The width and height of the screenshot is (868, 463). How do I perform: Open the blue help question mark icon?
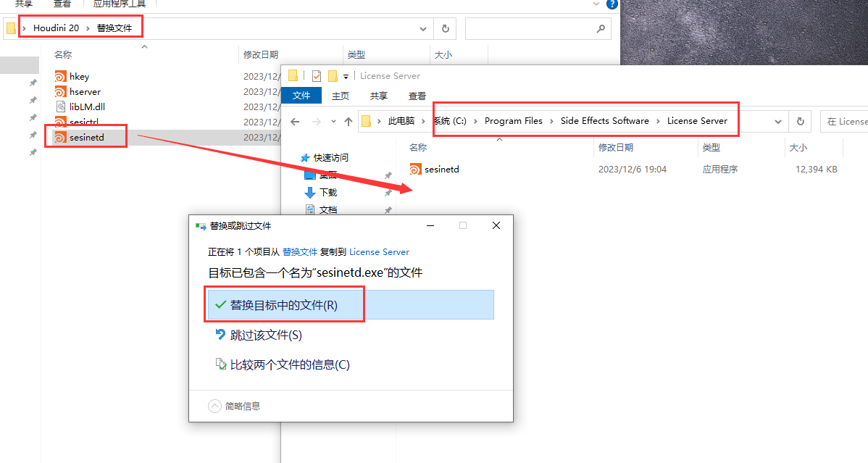point(612,4)
